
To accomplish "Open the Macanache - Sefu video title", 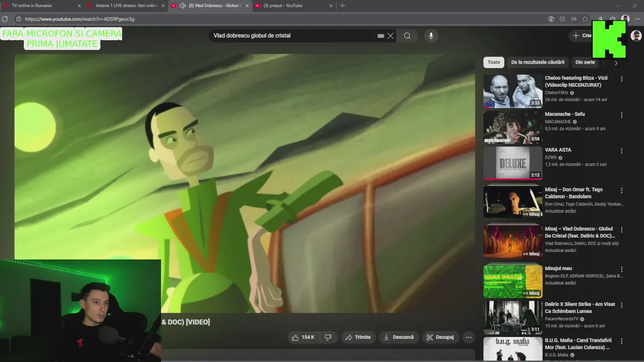I will pyautogui.click(x=565, y=114).
